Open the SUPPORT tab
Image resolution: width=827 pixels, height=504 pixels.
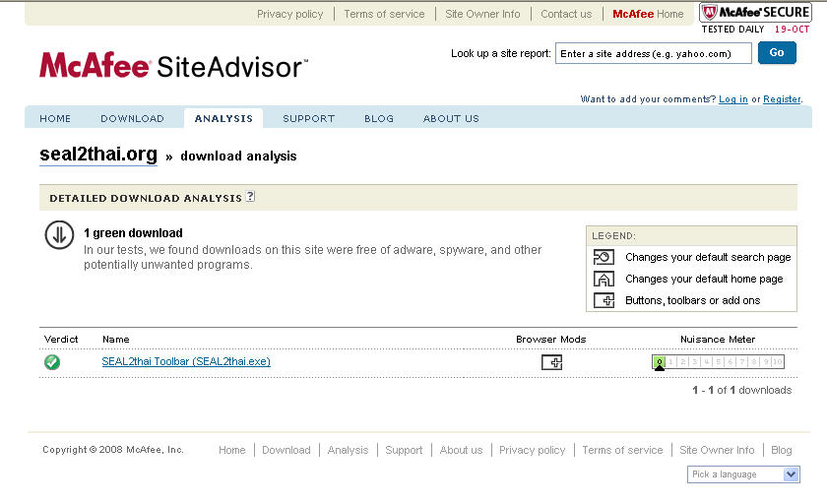coord(308,119)
